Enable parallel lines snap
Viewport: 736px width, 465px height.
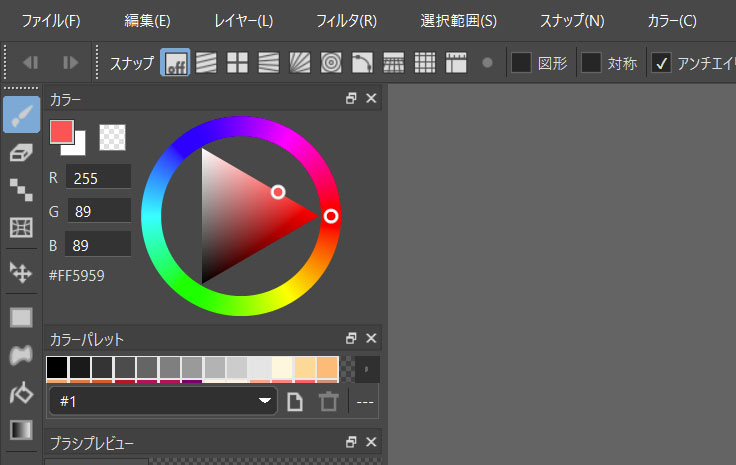pos(206,62)
